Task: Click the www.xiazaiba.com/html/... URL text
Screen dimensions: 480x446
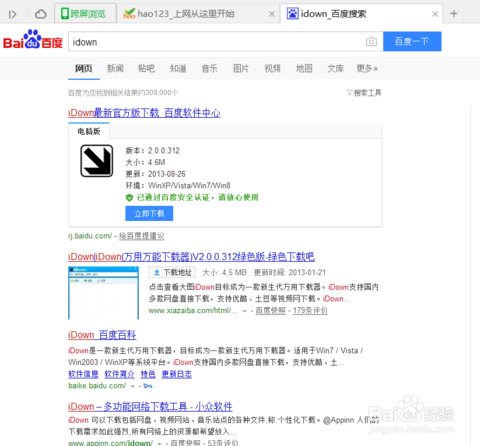Action: pos(193,311)
